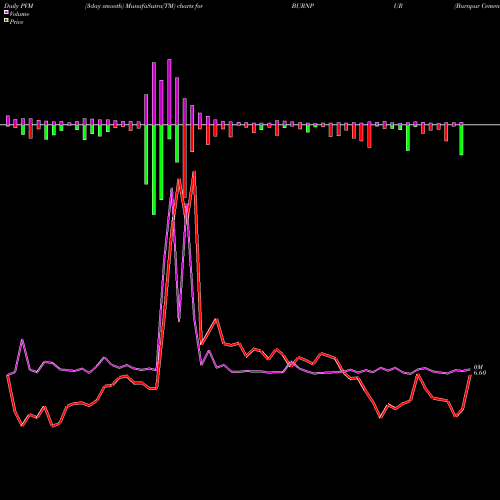This screenshot has width=500, height=500.
Task: Click the tallest magenta volume bar
Action: click(x=169, y=92)
